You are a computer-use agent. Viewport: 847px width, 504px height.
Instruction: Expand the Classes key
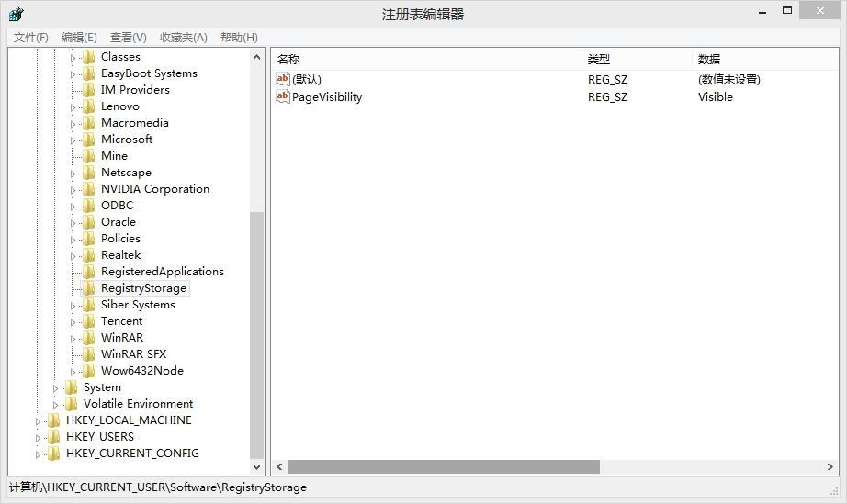(x=73, y=58)
